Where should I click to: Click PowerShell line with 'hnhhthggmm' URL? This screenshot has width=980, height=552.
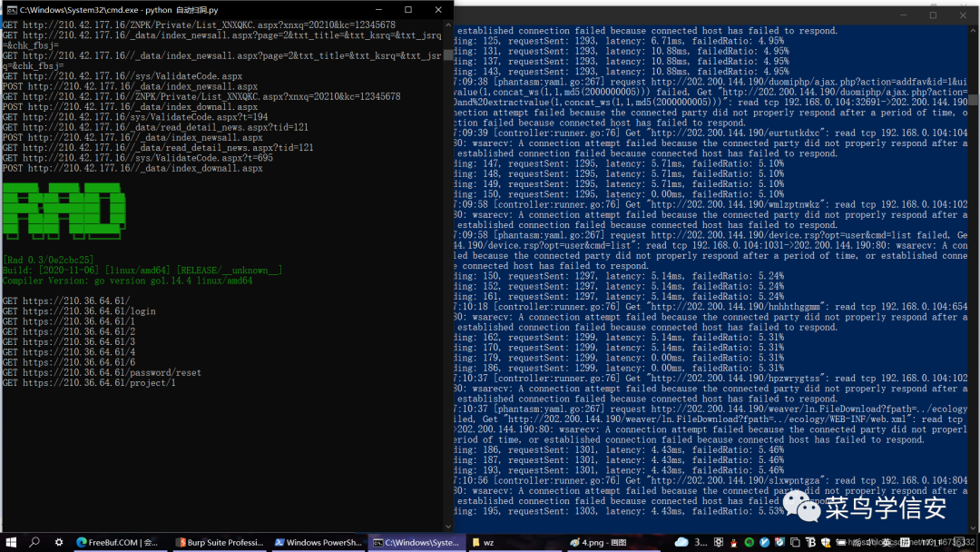[x=710, y=306]
